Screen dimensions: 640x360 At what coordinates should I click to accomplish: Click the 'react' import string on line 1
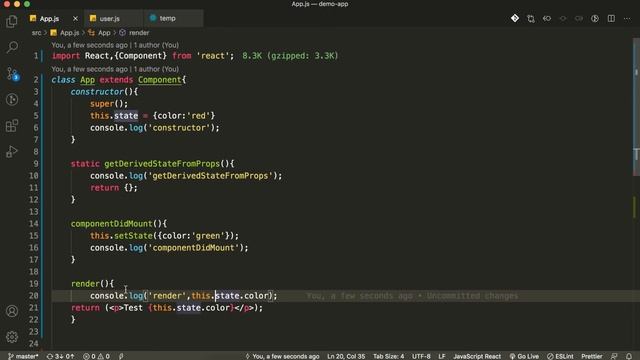(213, 56)
